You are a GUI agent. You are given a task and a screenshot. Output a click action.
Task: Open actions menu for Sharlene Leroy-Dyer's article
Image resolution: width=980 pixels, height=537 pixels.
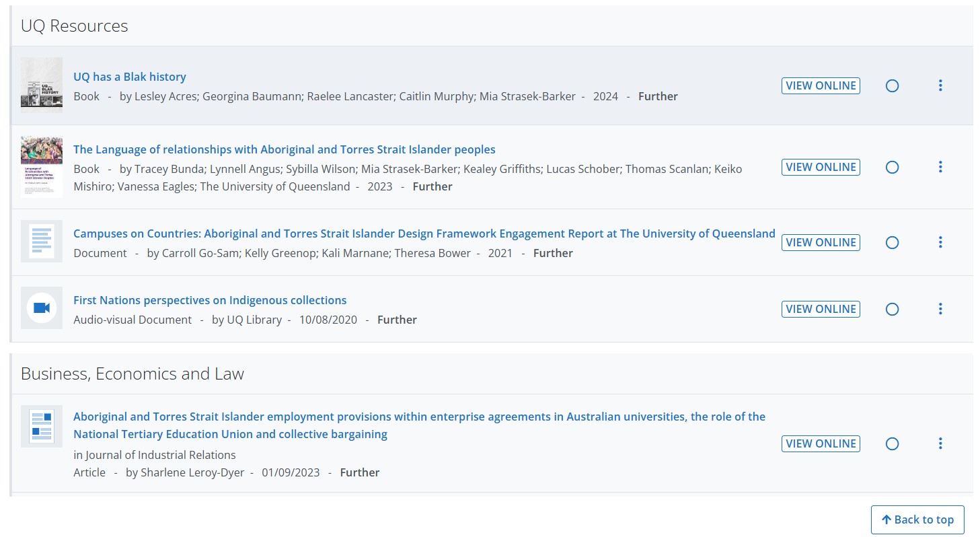pos(940,443)
